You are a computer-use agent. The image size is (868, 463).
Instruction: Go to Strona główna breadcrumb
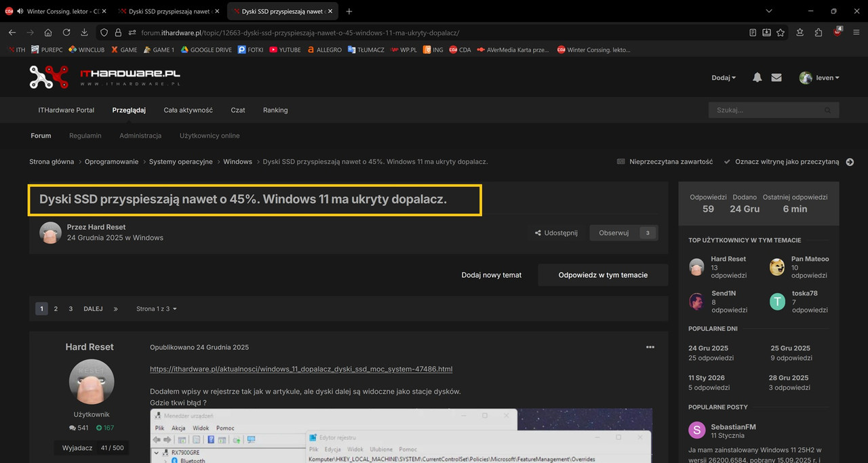[53, 161]
